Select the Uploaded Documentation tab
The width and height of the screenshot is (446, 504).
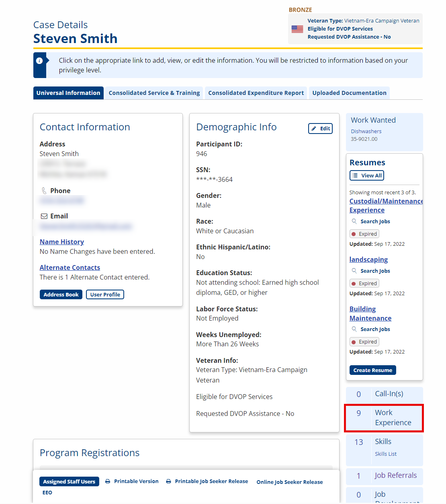coord(349,93)
